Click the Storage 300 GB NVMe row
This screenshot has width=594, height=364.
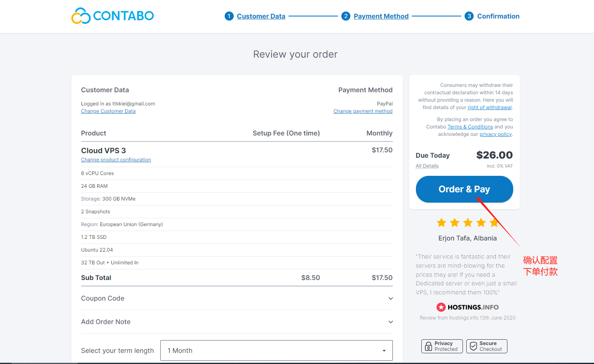point(237,199)
